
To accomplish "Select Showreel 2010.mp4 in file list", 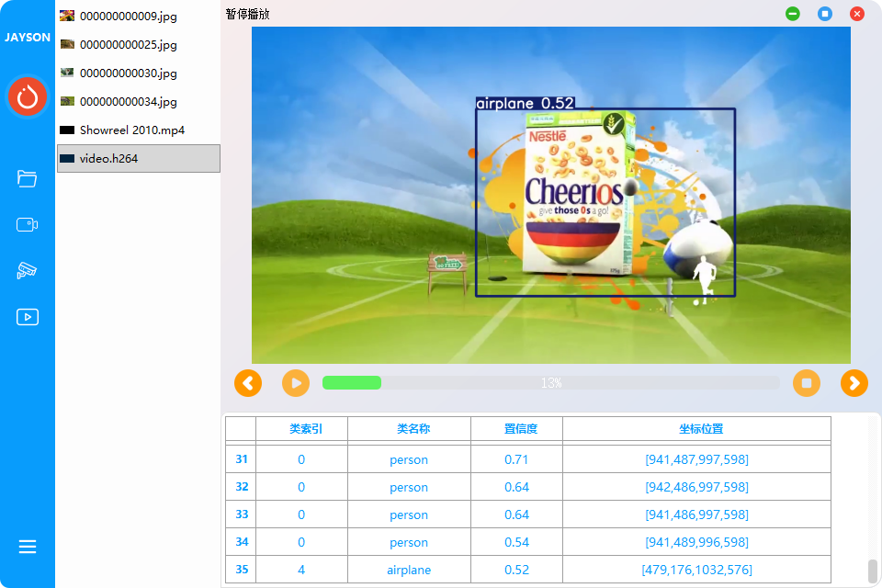I will [x=139, y=130].
